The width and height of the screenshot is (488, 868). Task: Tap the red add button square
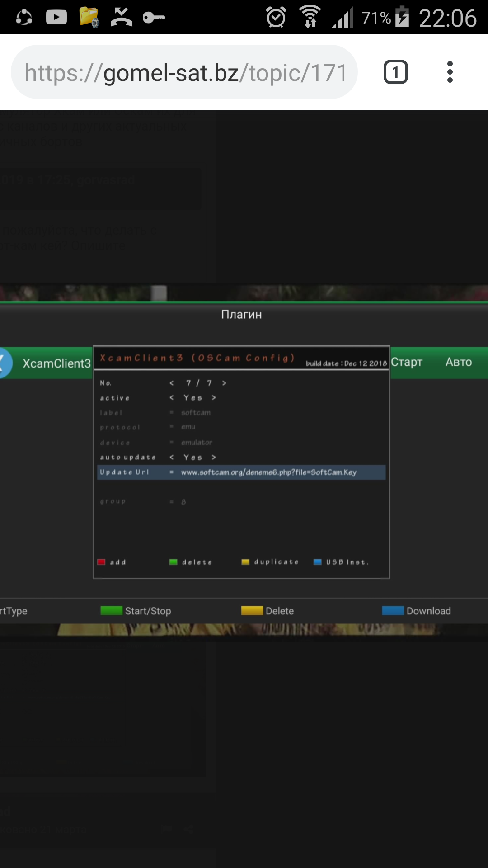[x=101, y=562]
